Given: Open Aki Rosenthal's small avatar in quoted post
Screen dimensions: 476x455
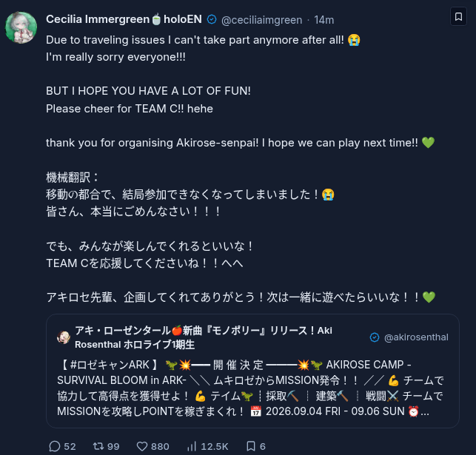Looking at the screenshot, I should click(64, 337).
